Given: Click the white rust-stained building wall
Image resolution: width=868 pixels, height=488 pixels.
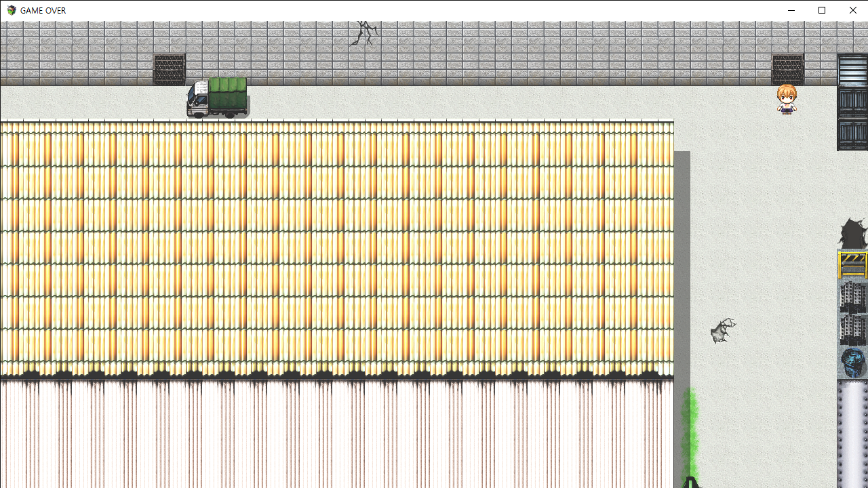Looking at the screenshot, I should [x=336, y=434].
